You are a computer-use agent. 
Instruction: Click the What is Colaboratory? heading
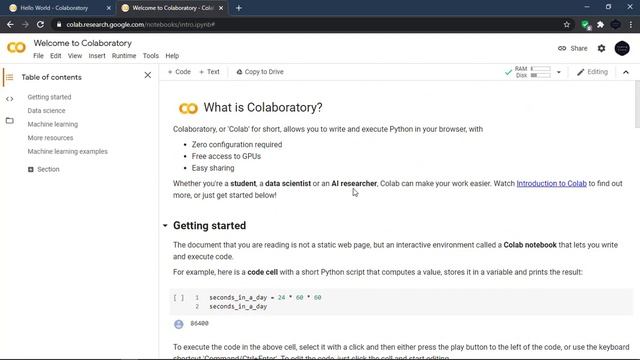(x=263, y=107)
